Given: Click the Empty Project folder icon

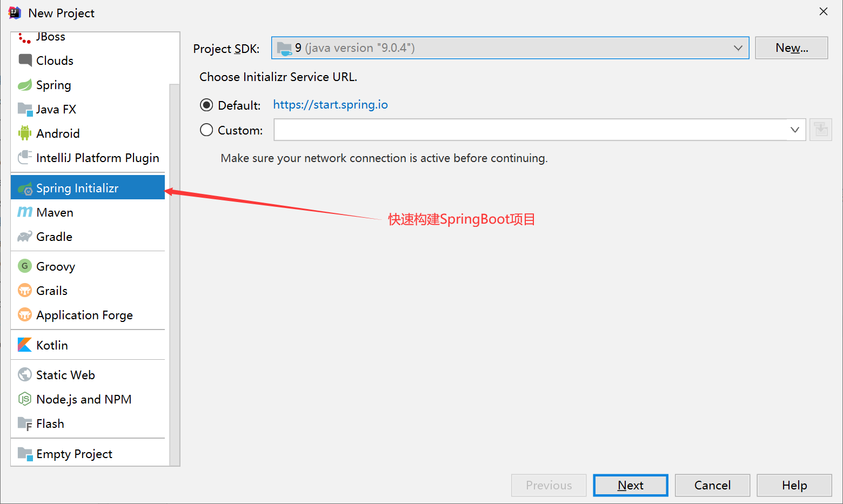Looking at the screenshot, I should pyautogui.click(x=25, y=453).
